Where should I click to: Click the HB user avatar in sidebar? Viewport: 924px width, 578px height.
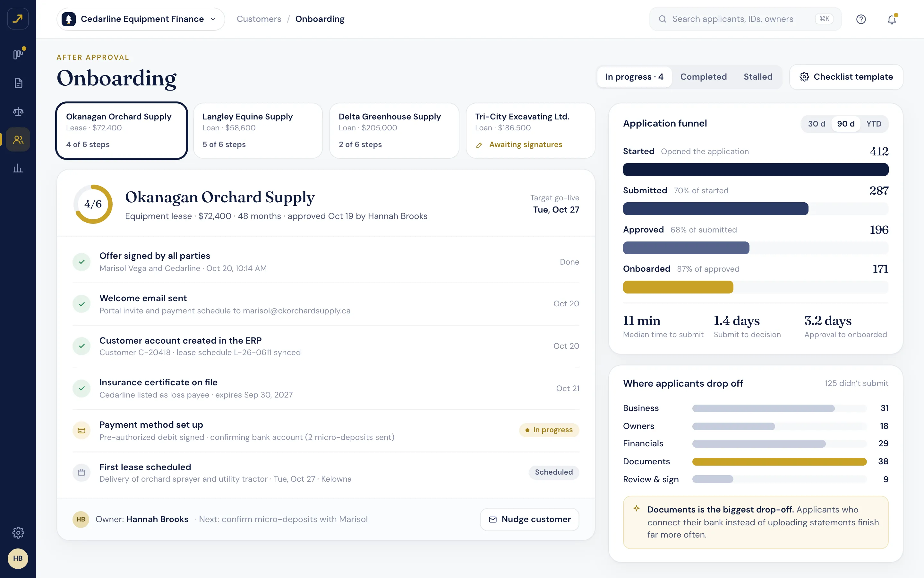(18, 558)
